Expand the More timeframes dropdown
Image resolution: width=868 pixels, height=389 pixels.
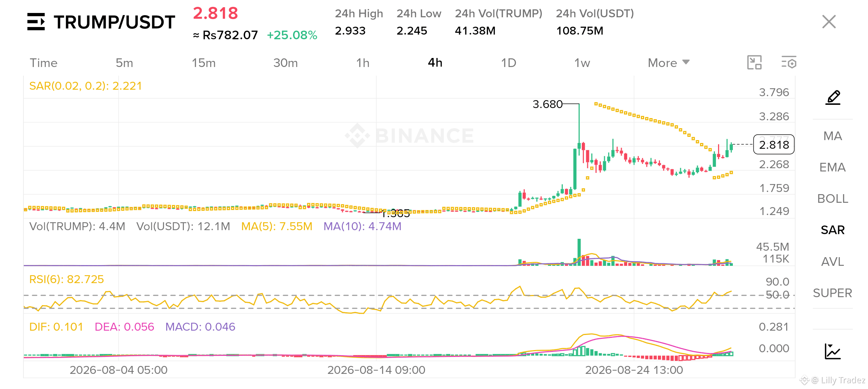tap(669, 63)
